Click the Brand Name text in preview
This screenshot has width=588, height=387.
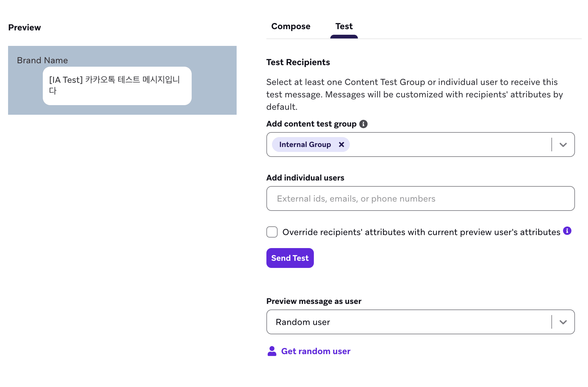(42, 60)
